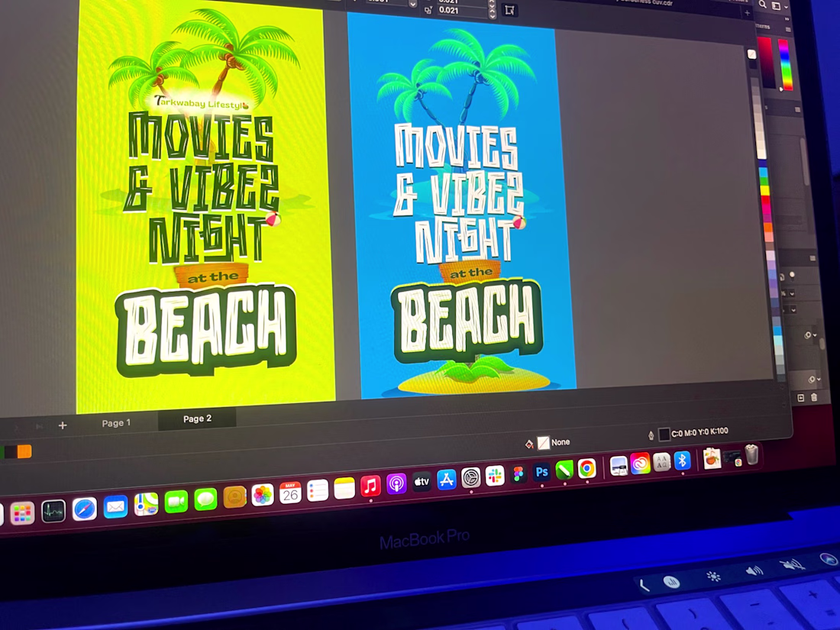
Task: Click yellow swatch in vertical color palette
Action: coord(764,191)
